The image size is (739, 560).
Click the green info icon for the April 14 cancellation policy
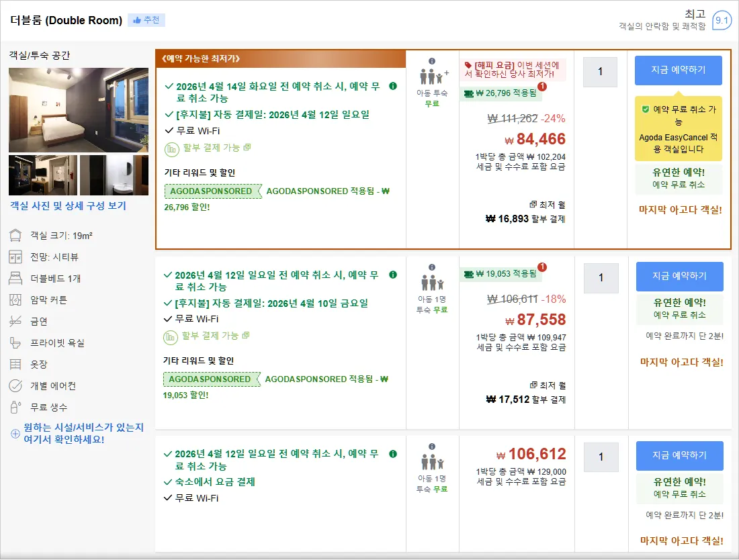pyautogui.click(x=393, y=86)
